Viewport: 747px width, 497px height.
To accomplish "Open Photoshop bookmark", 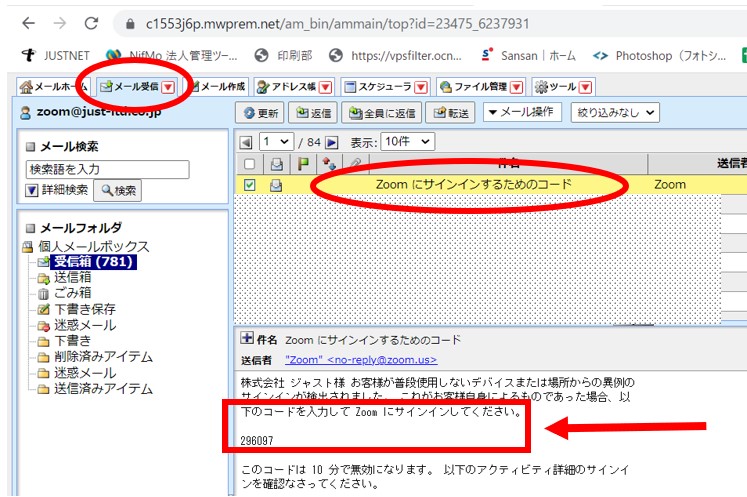I will (x=659, y=56).
